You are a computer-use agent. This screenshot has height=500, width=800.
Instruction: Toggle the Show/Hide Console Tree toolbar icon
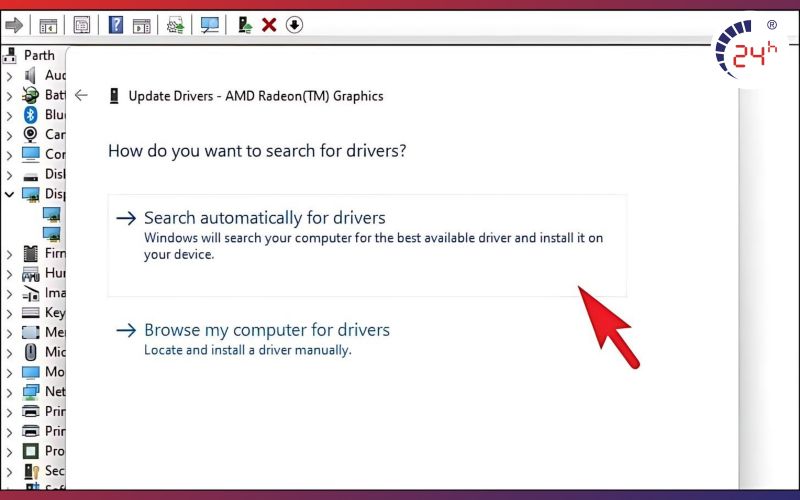click(48, 24)
